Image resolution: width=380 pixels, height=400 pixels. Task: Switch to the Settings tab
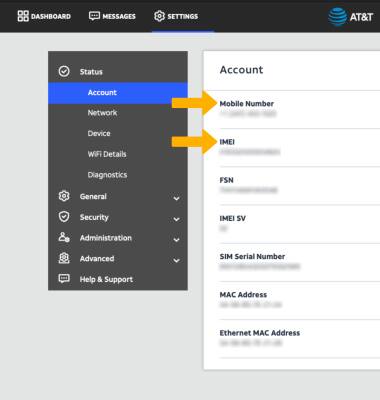tap(176, 16)
